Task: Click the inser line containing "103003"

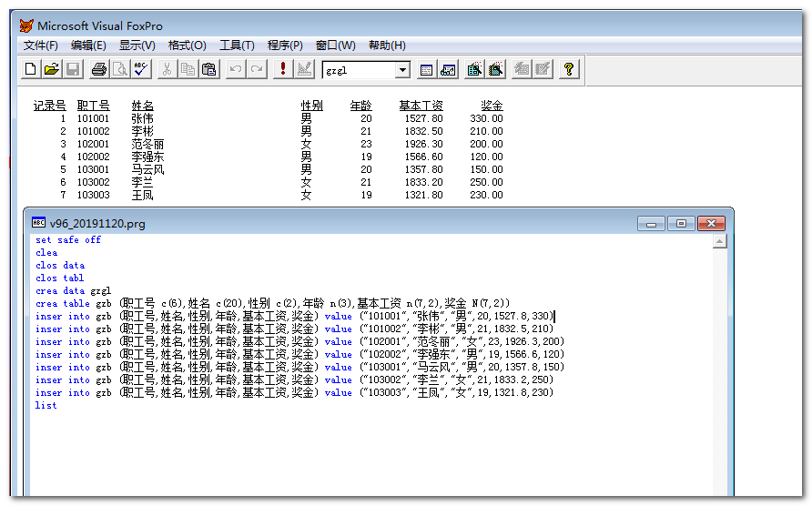Action: click(294, 392)
